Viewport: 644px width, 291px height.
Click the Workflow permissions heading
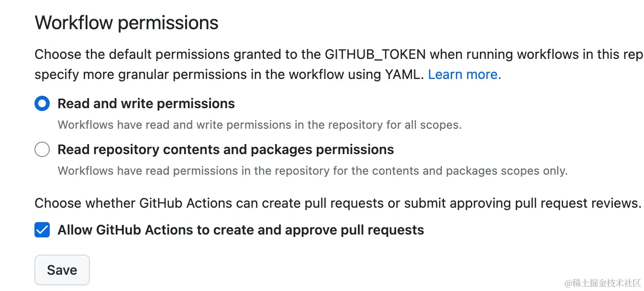tap(126, 22)
